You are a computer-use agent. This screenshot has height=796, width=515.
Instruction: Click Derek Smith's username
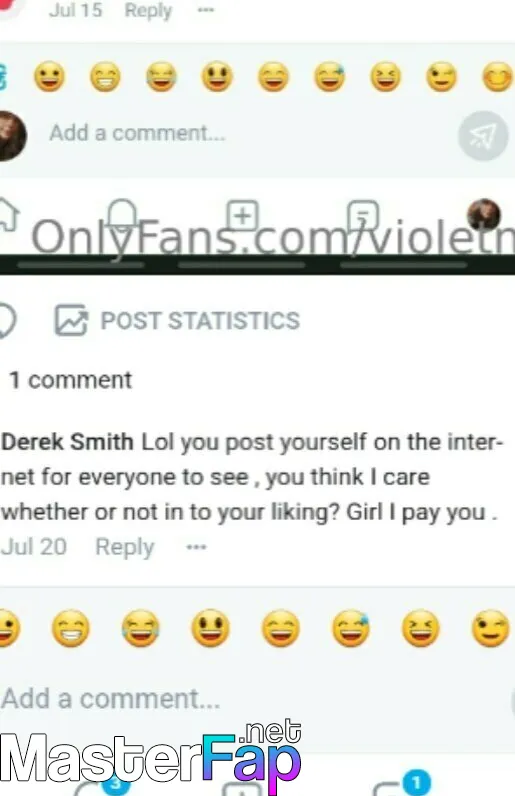click(x=67, y=442)
